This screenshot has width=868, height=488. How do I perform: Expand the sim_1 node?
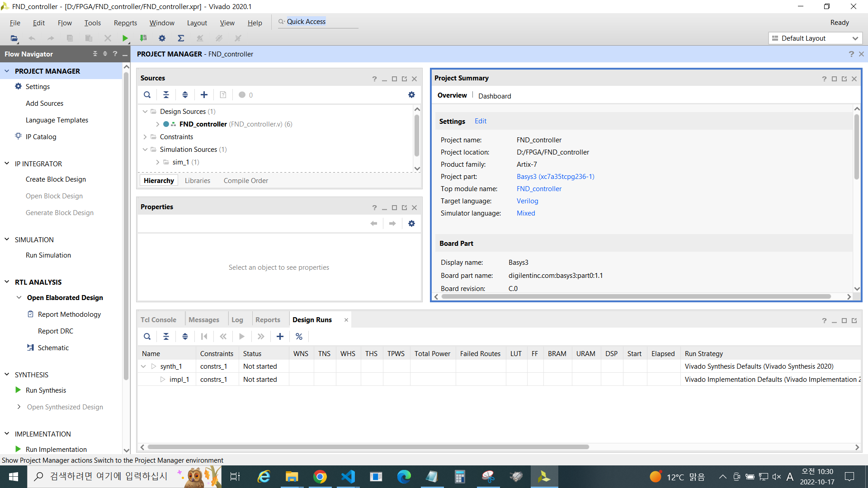click(157, 162)
